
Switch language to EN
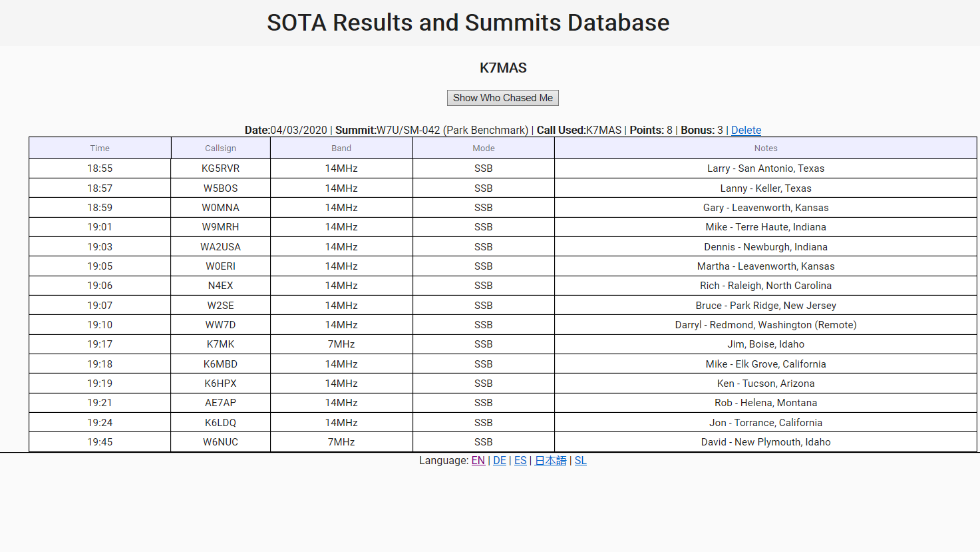click(x=478, y=461)
